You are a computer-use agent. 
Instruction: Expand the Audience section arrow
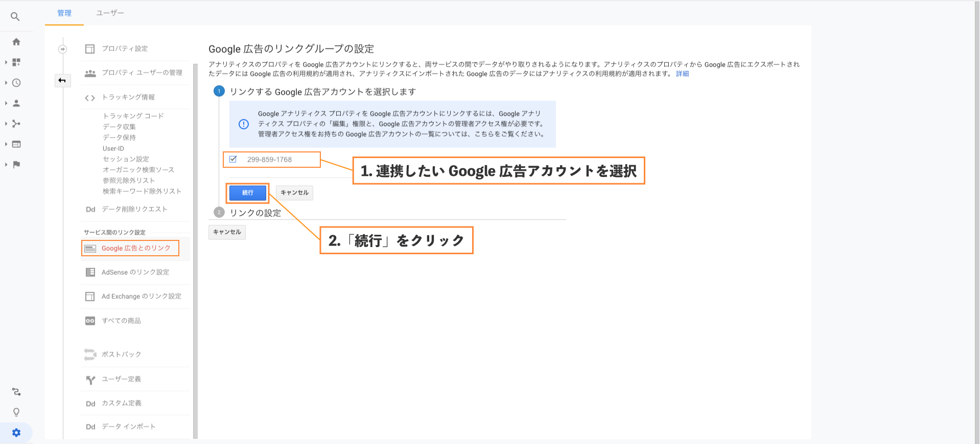[6, 103]
